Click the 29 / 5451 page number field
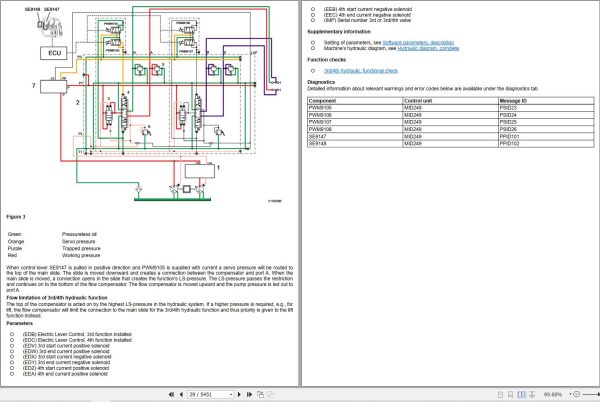The image size is (600, 402). pyautogui.click(x=208, y=394)
